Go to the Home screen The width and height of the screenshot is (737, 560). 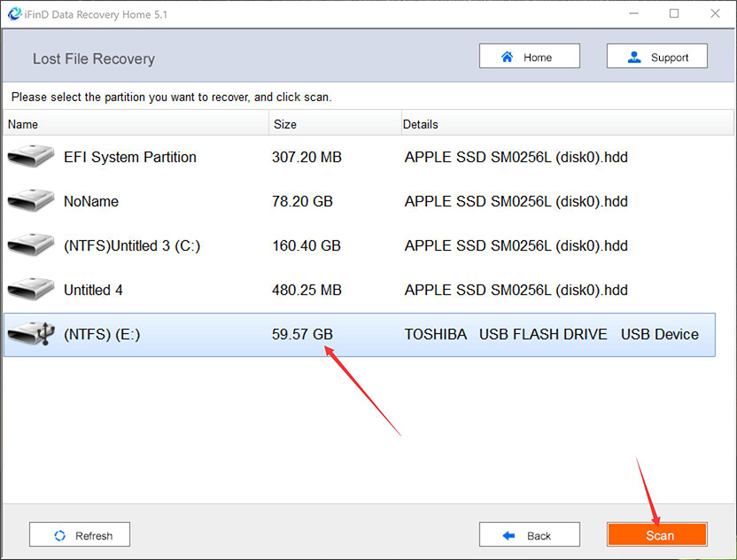[x=529, y=56]
